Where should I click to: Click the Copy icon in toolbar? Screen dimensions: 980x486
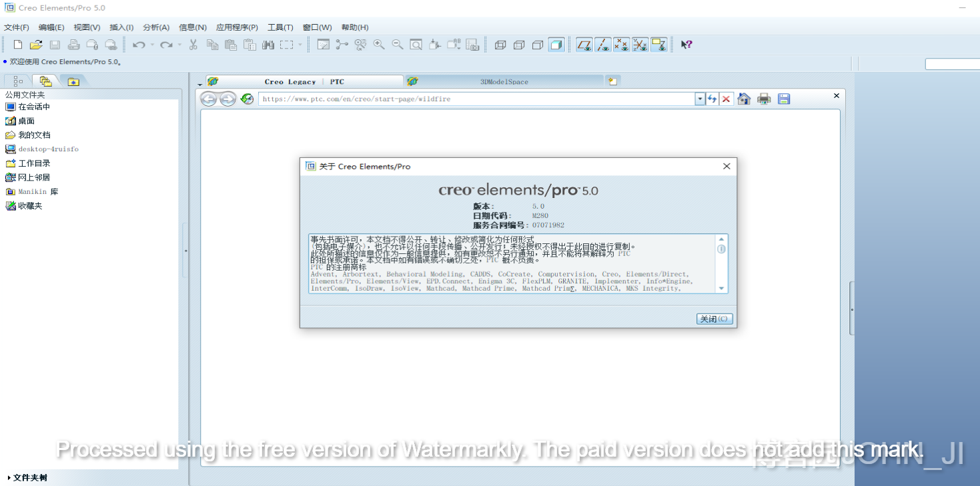coord(212,45)
